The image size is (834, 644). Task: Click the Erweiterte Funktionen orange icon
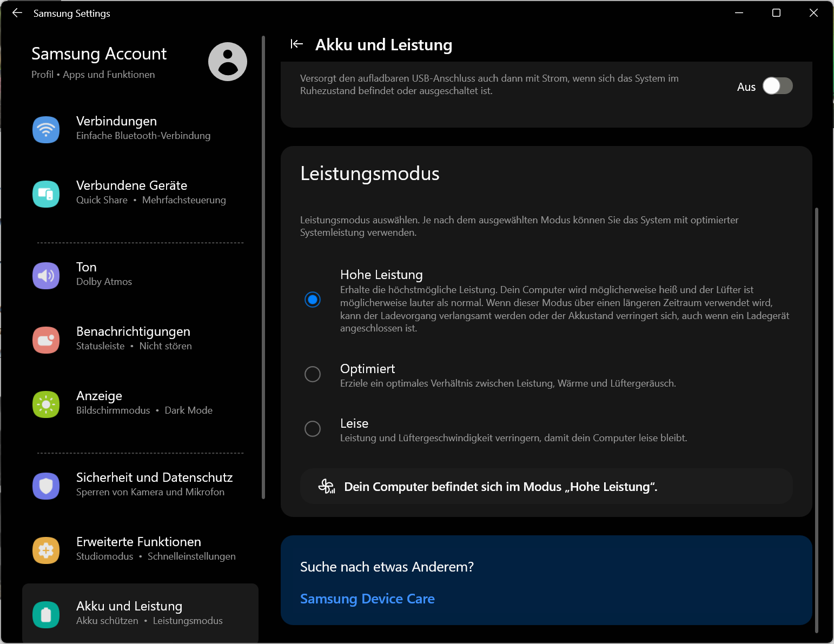(46, 550)
